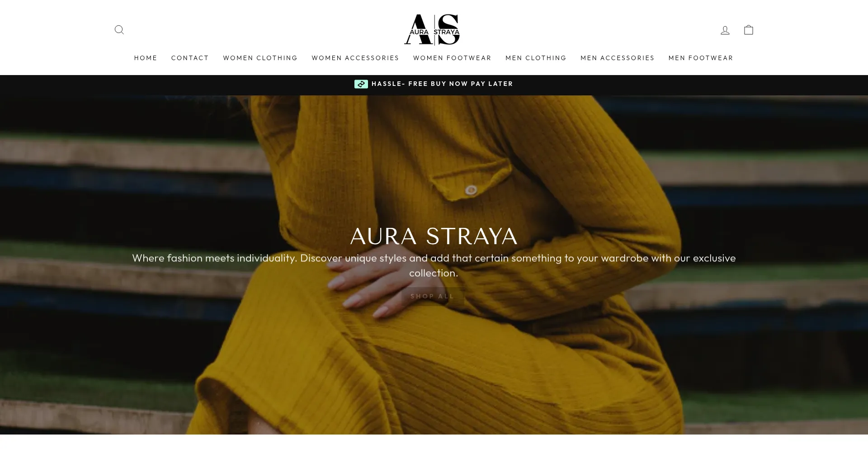Click the pocket button on dress photo
The height and width of the screenshot is (449, 868).
click(x=471, y=190)
